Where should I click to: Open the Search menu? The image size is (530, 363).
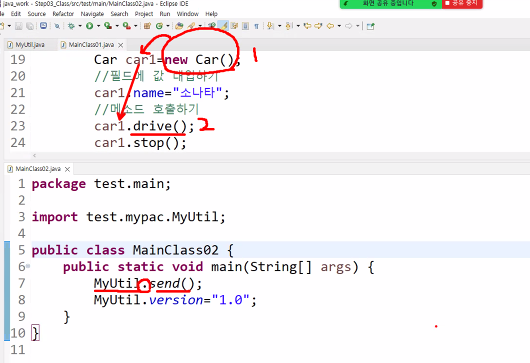(119, 14)
